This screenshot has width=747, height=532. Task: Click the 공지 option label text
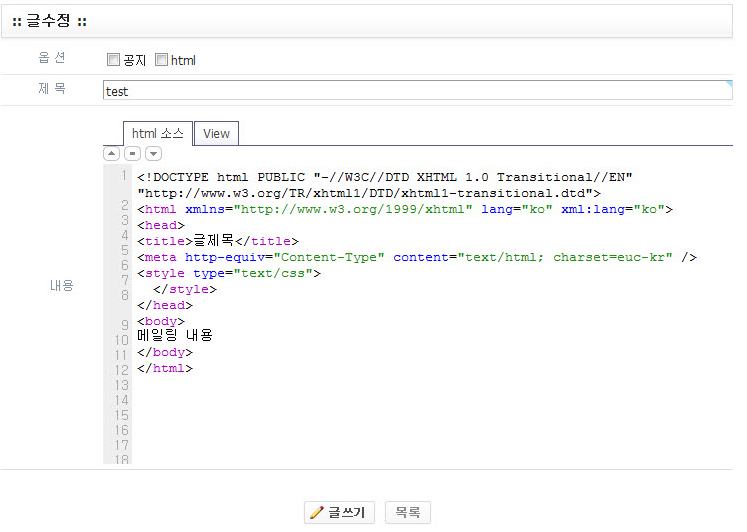134,60
